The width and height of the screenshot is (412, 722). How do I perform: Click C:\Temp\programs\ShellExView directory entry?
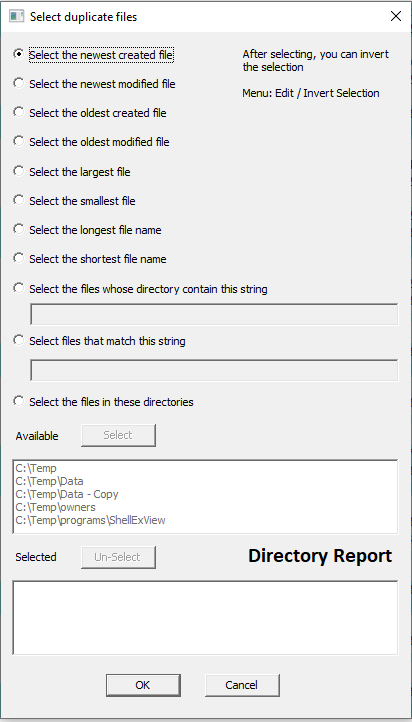90,520
